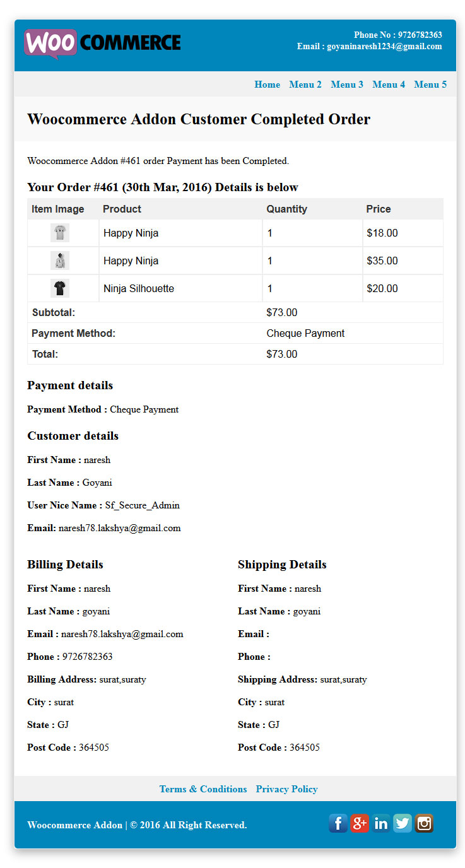This screenshot has width=465, height=868.
Task: Click the LinkedIn icon in footer
Action: click(381, 823)
